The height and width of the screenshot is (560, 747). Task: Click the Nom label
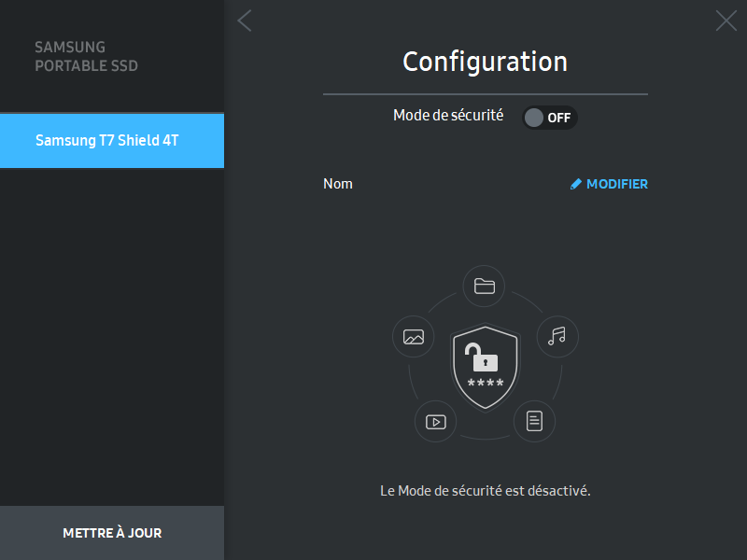tap(338, 184)
